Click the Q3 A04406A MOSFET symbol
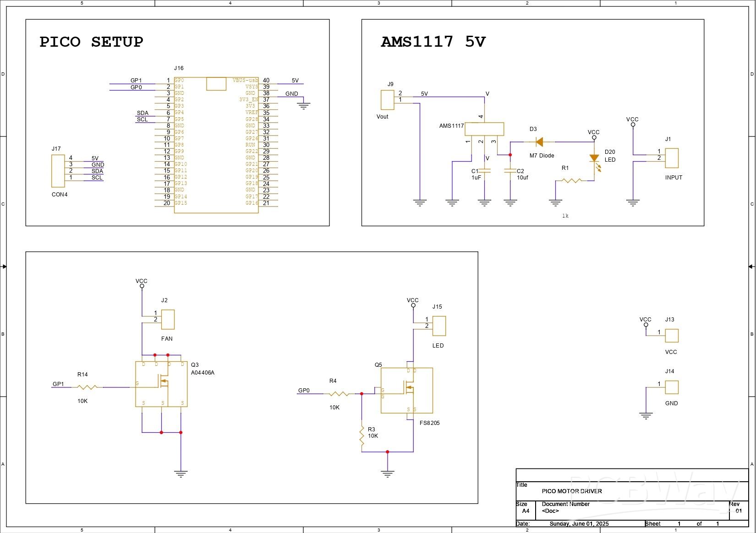This screenshot has width=756, height=533. (x=161, y=384)
